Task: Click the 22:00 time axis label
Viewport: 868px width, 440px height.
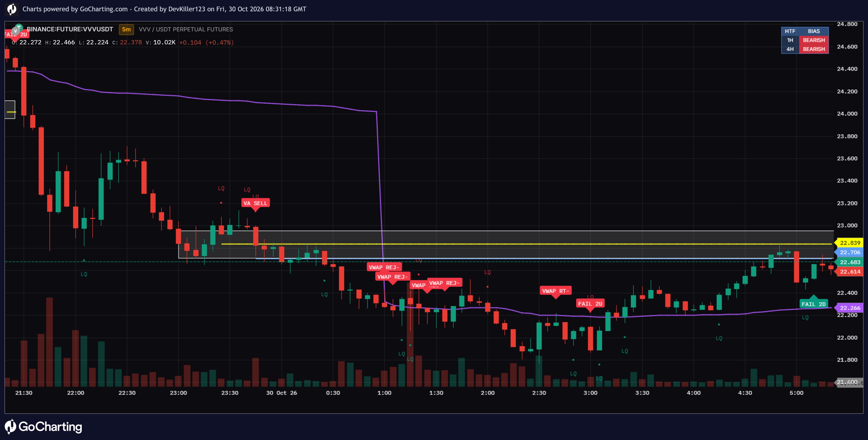Action: pos(75,393)
